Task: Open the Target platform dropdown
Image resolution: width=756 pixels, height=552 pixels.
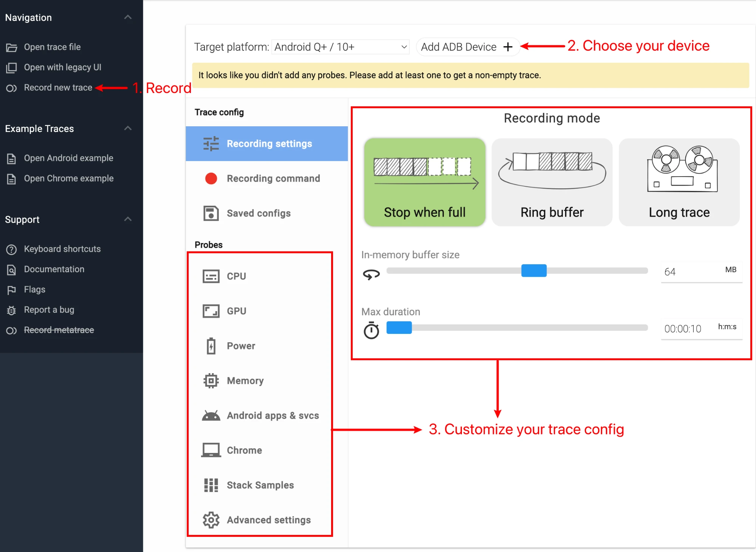Action: pyautogui.click(x=340, y=47)
